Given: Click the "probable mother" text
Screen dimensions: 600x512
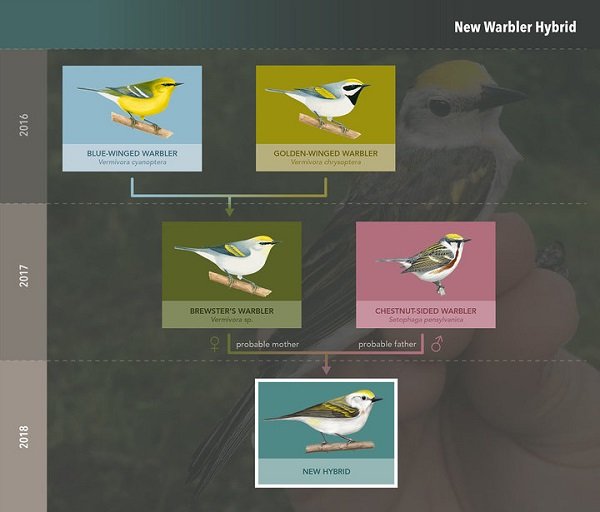Looking at the screenshot, I should tap(267, 345).
